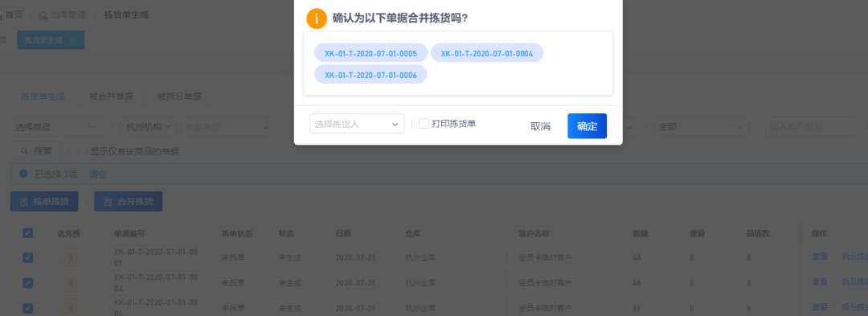Open the 选择拣货人 dropdown
The image size is (868, 316).
click(x=357, y=124)
